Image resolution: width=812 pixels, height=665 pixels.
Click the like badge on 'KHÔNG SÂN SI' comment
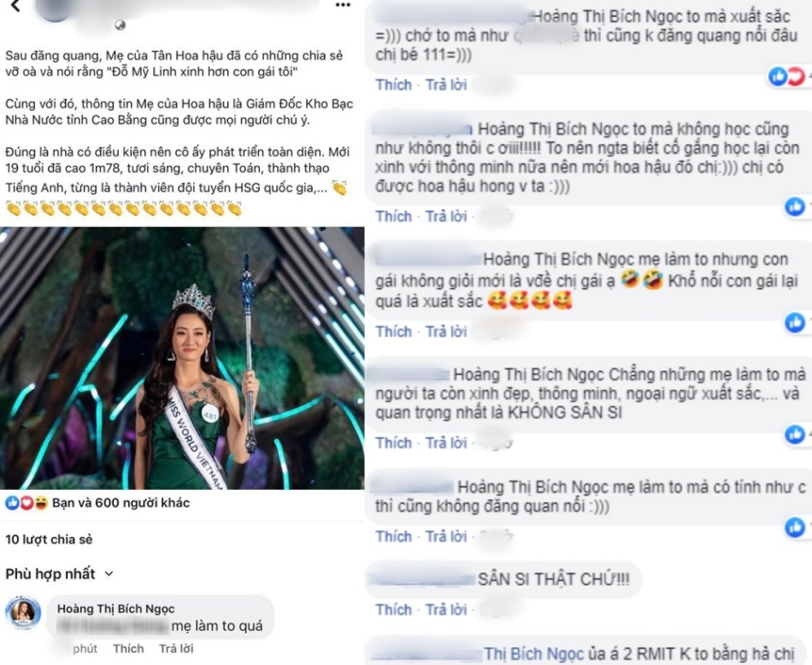(x=795, y=434)
